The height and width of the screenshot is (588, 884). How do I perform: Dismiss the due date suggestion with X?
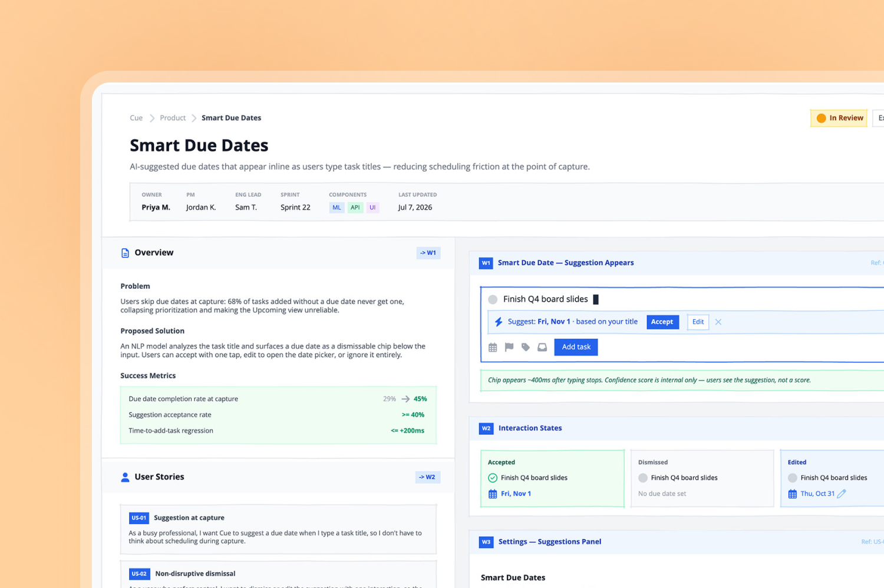[718, 322]
